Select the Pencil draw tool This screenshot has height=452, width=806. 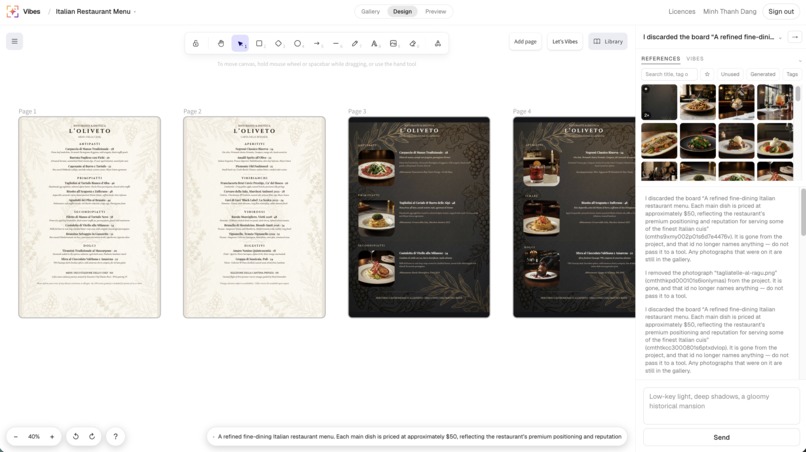point(355,44)
